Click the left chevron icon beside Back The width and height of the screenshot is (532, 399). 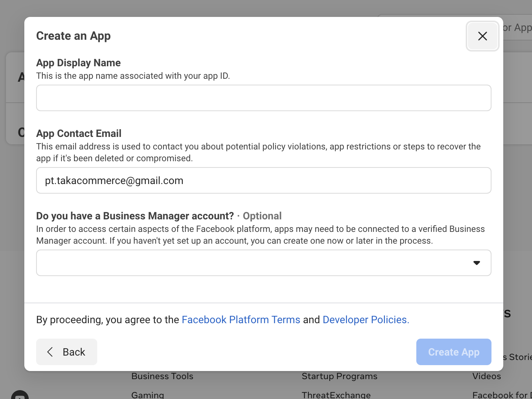pos(50,352)
